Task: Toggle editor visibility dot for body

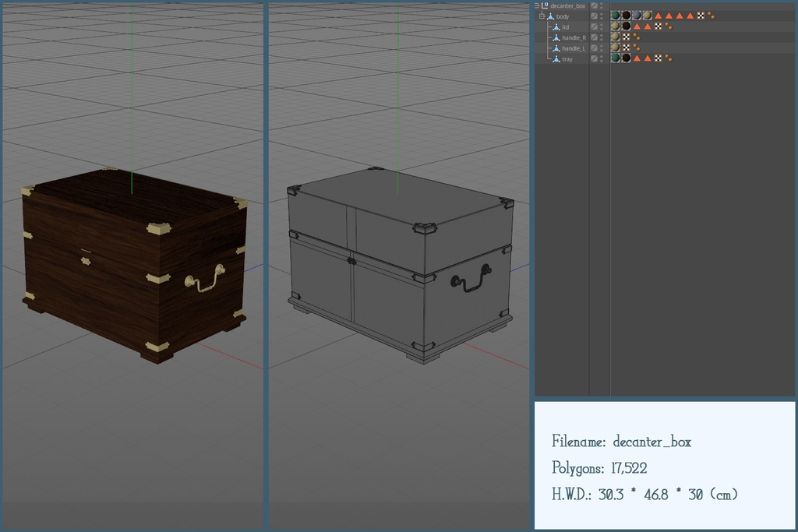Action: [601, 14]
